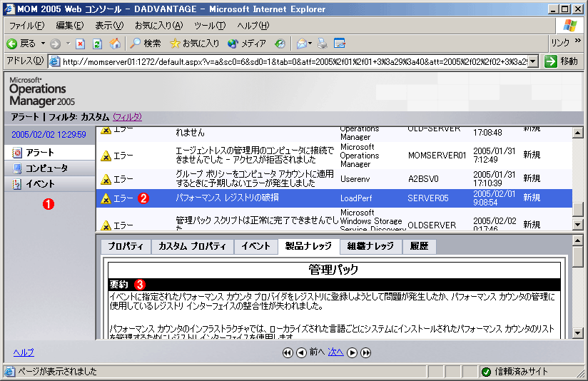Image resolution: width=588 pixels, height=381 pixels.
Task: Expand the Links (リンク) toolbar chevron
Action: [578, 41]
